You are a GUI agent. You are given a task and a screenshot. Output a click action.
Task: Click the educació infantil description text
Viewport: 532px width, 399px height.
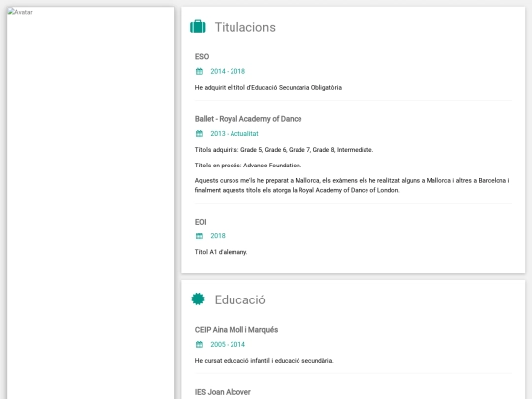[x=264, y=361]
